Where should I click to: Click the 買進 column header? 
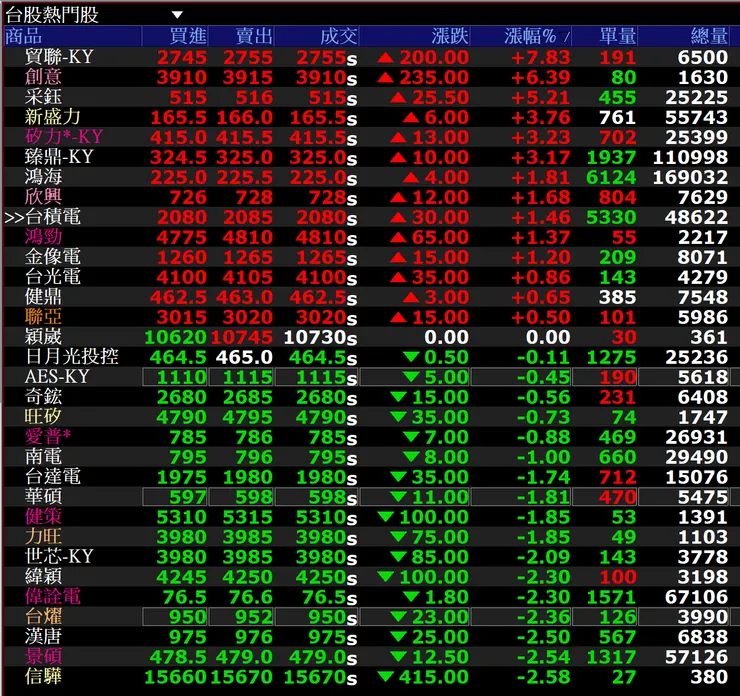[x=188, y=36]
